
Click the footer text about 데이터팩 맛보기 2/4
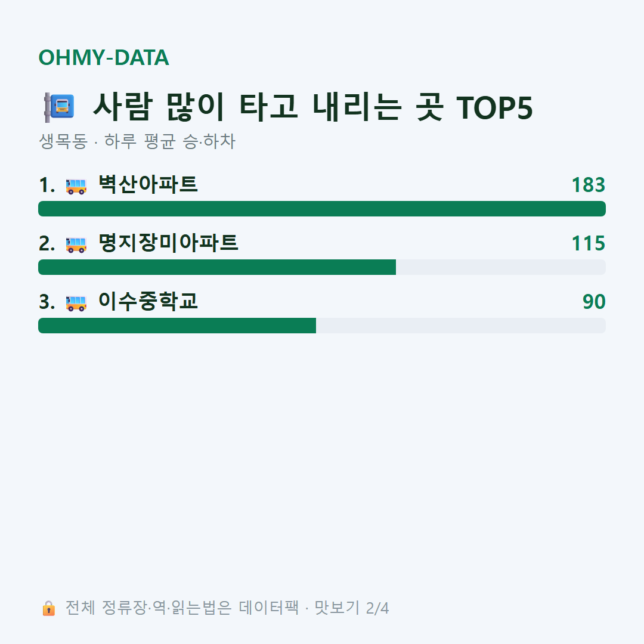pyautogui.click(x=227, y=608)
